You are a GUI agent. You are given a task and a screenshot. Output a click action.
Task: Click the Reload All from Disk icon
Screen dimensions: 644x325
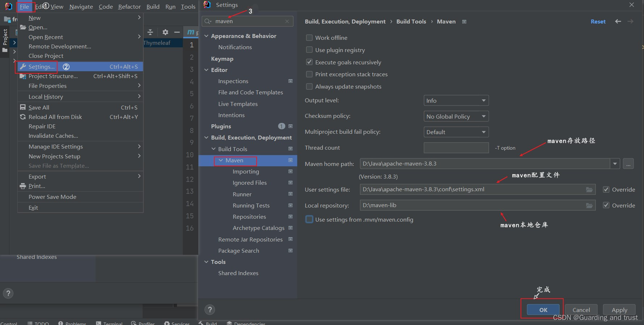(x=23, y=117)
